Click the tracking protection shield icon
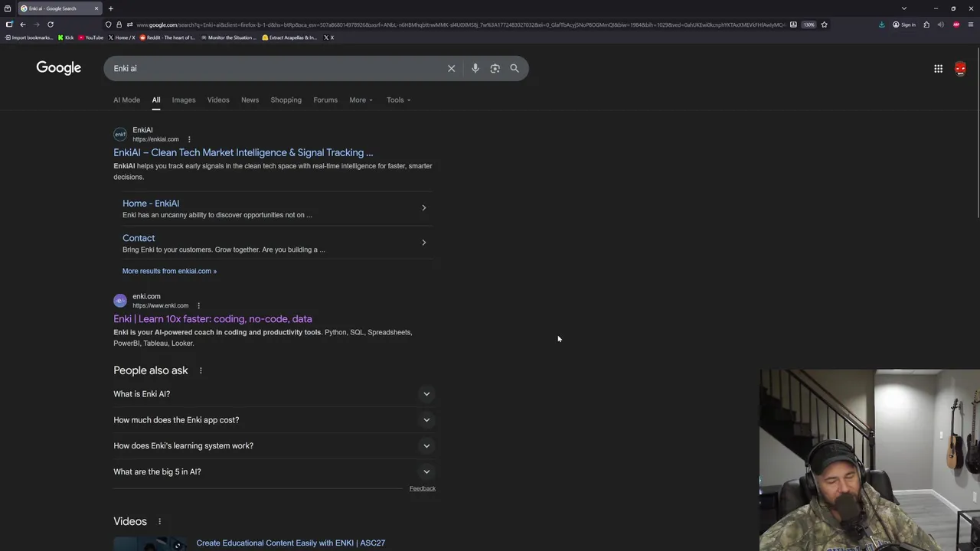This screenshot has height=551, width=980. 108,24
